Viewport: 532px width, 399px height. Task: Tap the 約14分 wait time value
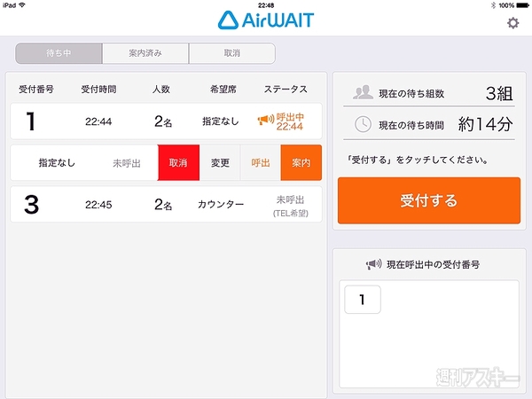[486, 124]
